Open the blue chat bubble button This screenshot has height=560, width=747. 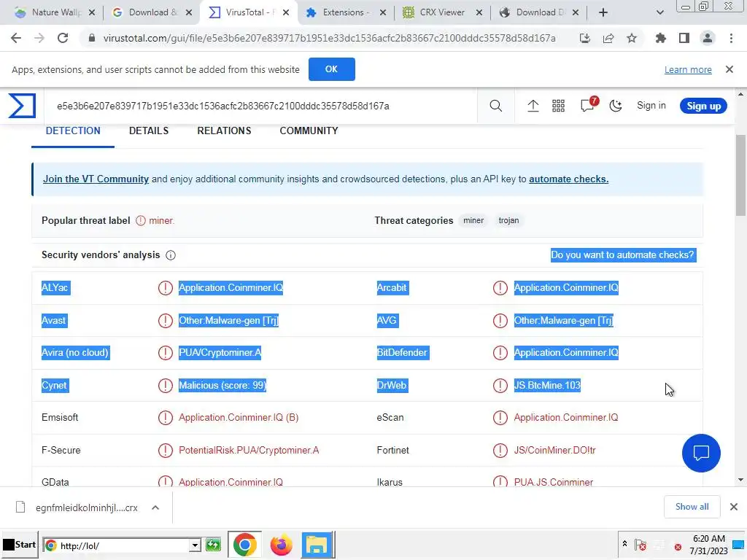(701, 453)
